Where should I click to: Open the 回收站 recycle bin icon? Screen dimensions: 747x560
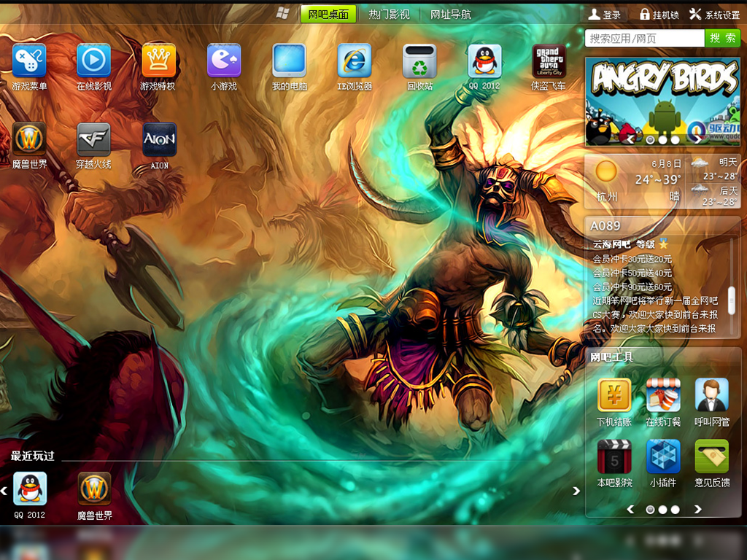[419, 61]
